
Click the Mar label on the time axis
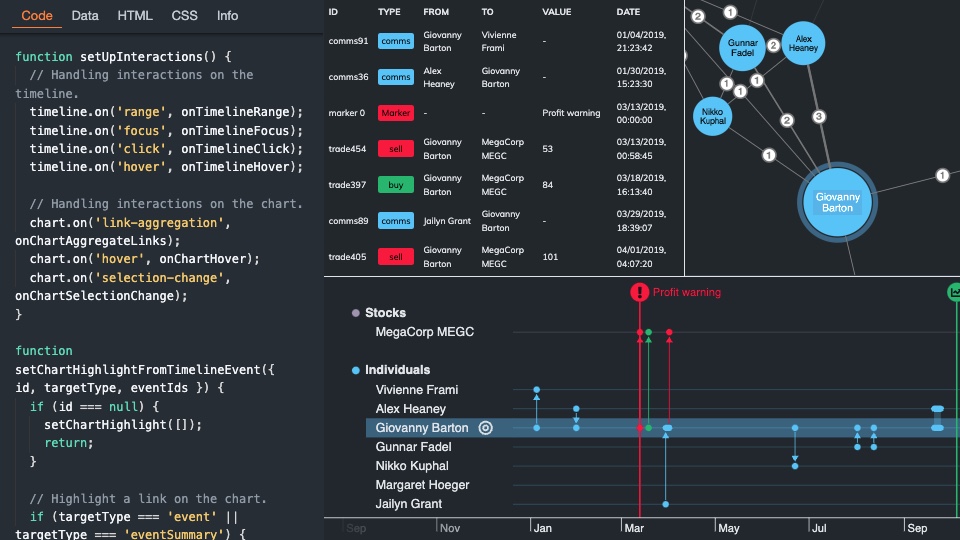tap(633, 528)
